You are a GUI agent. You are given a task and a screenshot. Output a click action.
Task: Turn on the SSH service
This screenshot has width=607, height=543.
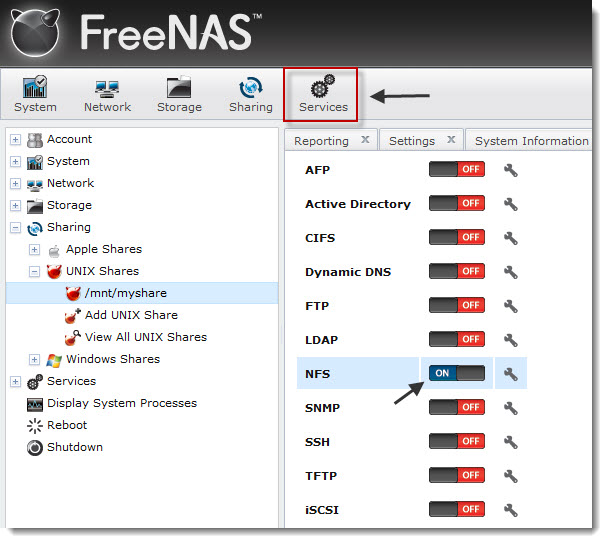click(x=457, y=441)
